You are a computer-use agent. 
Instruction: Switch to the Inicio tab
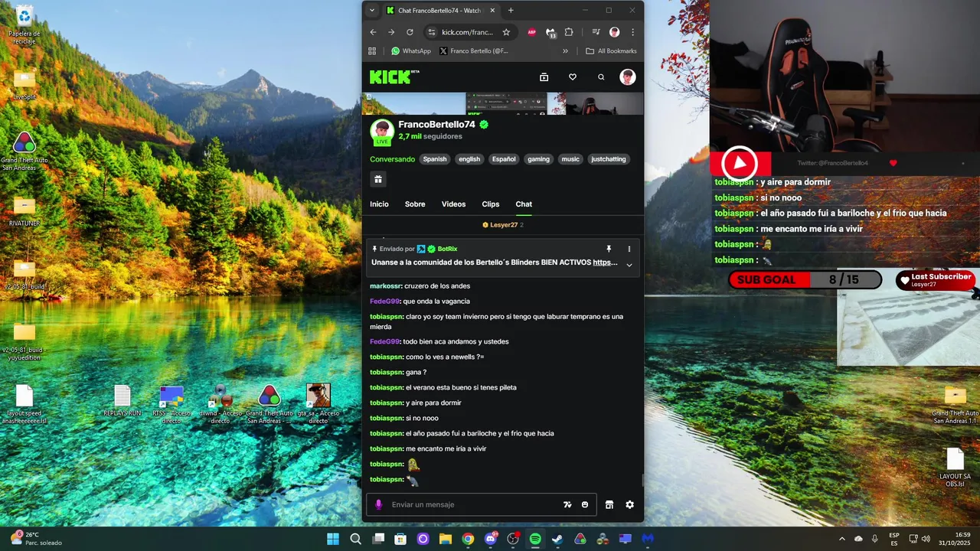(x=379, y=204)
